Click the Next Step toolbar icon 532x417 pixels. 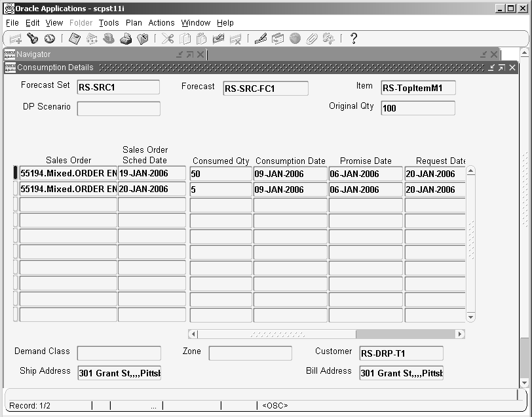coord(92,39)
